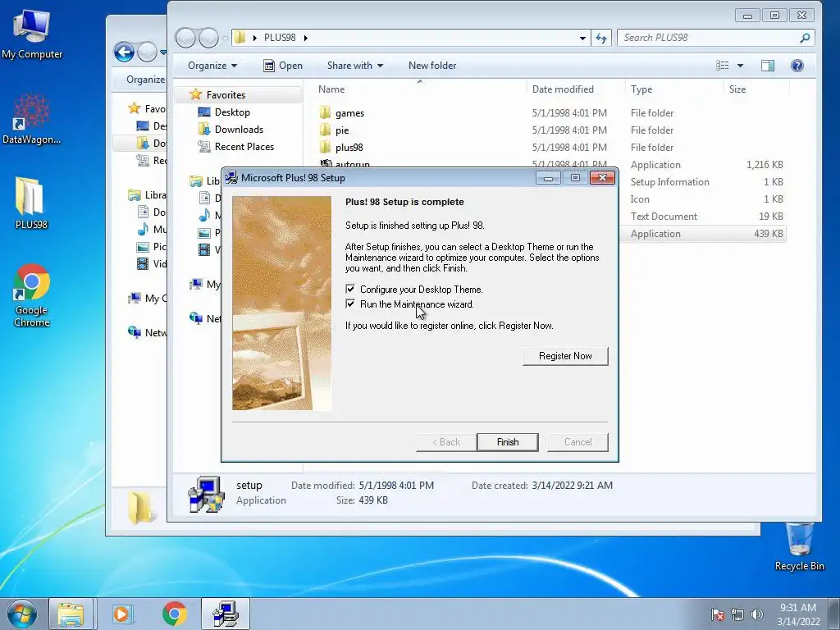The width and height of the screenshot is (840, 630).
Task: Open the Recycle Bin
Action: click(799, 546)
